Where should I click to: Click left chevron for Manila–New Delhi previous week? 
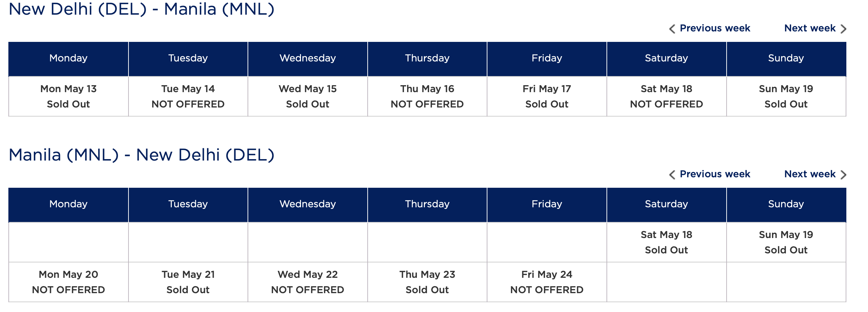click(672, 174)
